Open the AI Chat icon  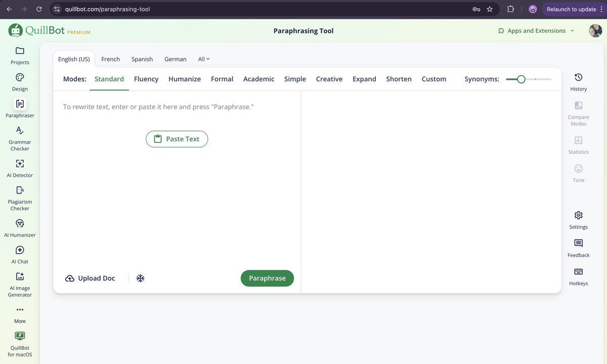[20, 250]
